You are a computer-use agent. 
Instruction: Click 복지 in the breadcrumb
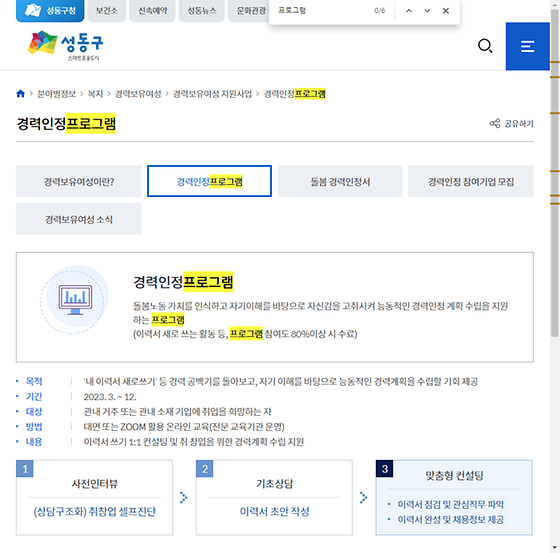(x=95, y=94)
